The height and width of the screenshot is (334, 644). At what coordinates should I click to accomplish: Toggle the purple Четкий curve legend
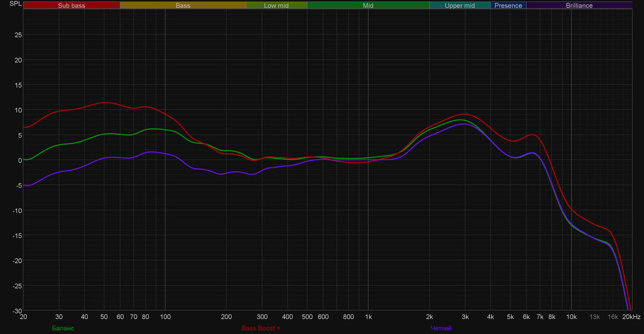pos(441,328)
